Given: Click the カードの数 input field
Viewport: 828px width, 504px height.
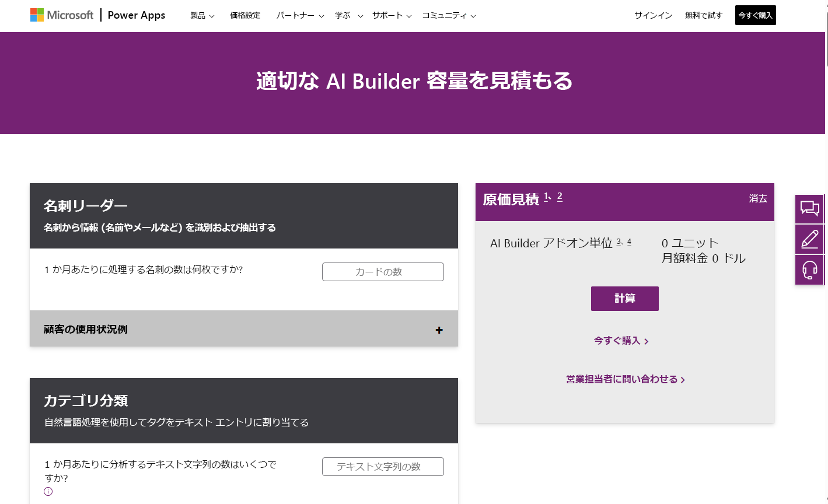Looking at the screenshot, I should coord(383,272).
